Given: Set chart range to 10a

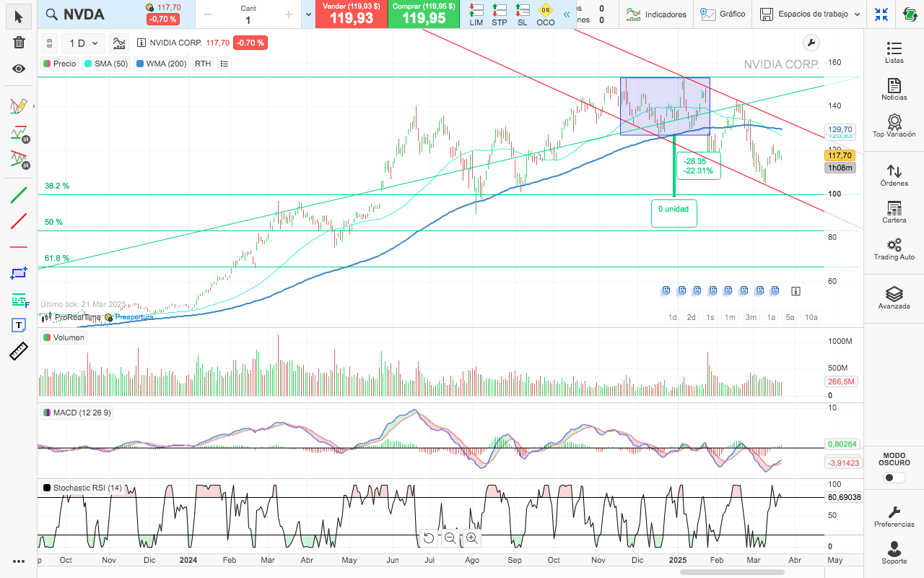Looking at the screenshot, I should (x=811, y=317).
